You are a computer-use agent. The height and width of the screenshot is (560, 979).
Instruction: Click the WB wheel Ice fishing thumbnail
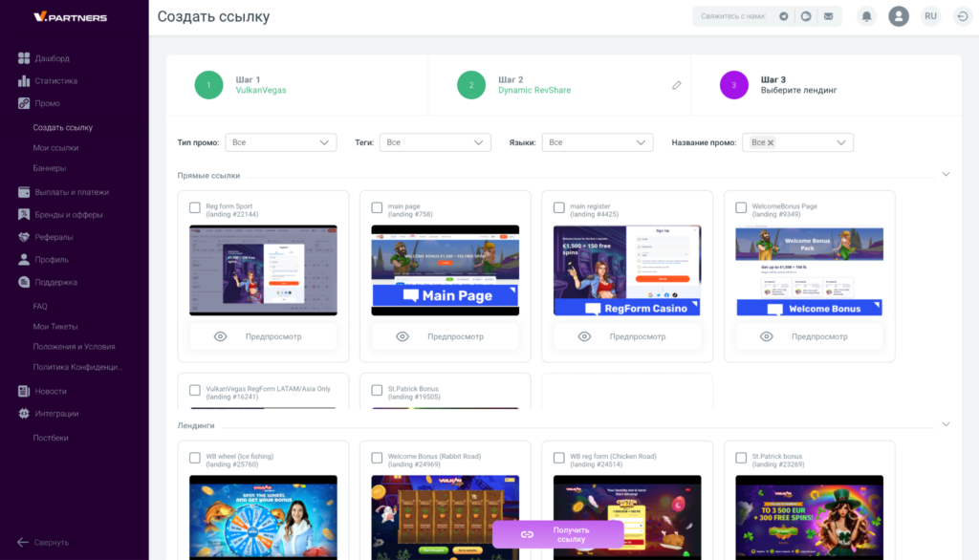[263, 518]
